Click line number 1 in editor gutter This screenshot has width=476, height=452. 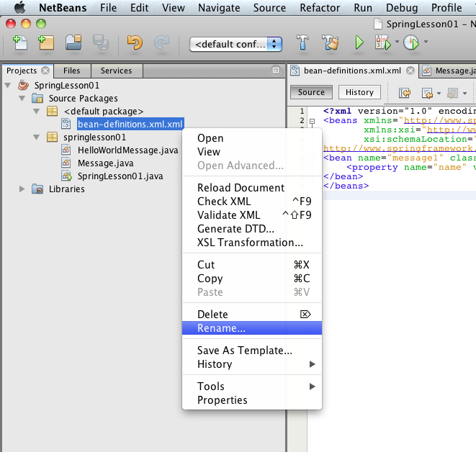pos(302,111)
